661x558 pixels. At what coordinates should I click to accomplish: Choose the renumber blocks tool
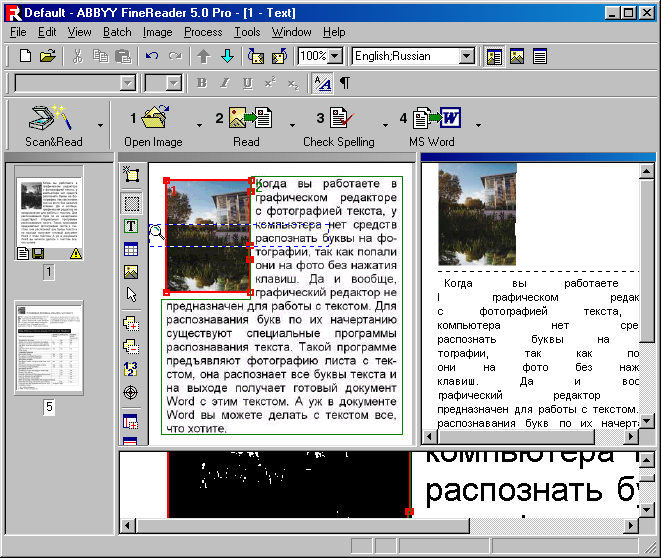pos(131,370)
